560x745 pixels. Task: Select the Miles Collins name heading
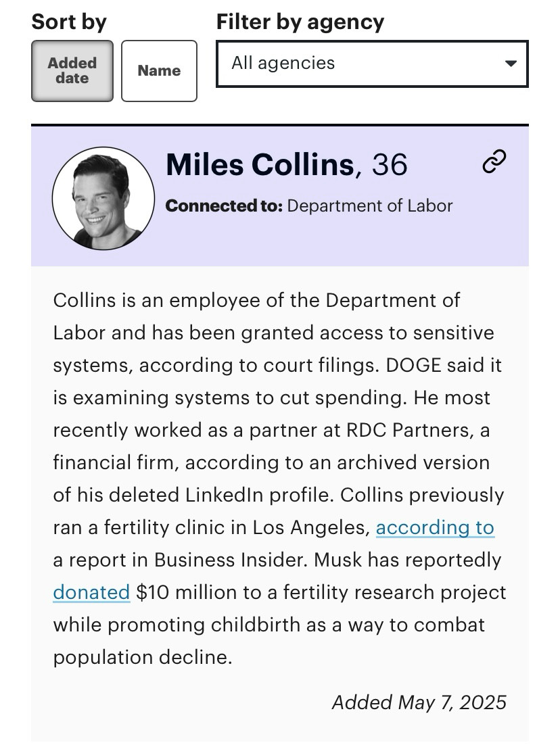coord(260,164)
